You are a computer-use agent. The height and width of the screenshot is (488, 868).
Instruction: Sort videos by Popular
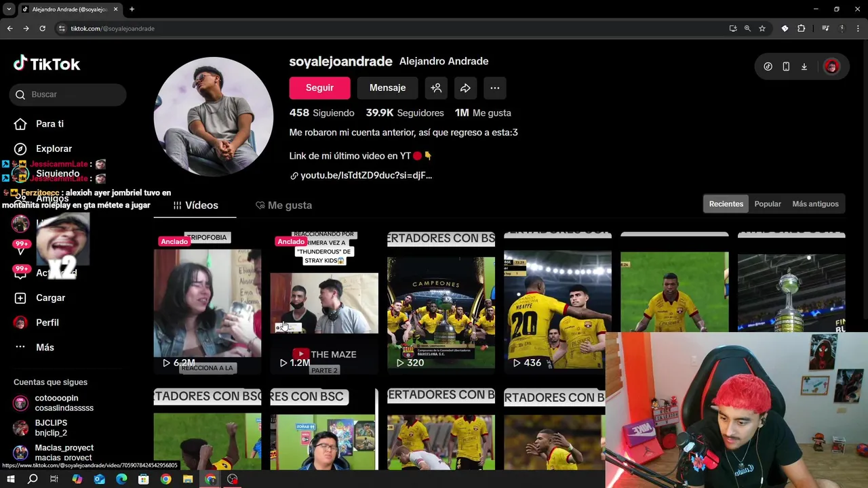[768, 204]
